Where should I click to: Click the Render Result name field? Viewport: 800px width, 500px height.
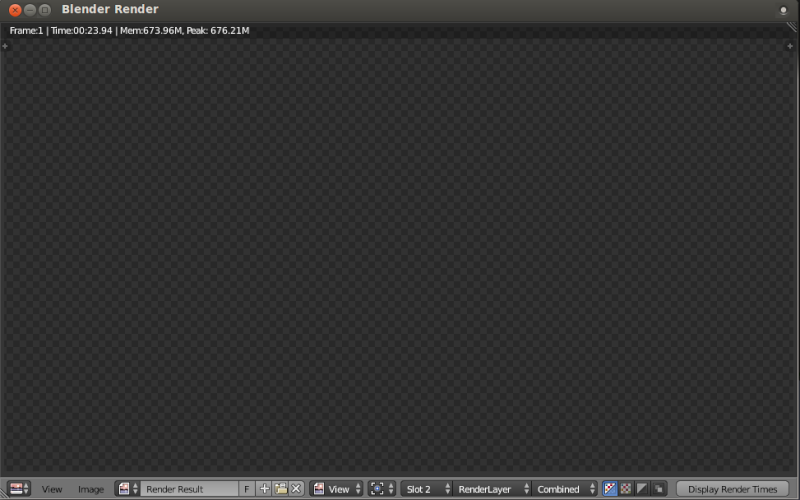pyautogui.click(x=189, y=489)
